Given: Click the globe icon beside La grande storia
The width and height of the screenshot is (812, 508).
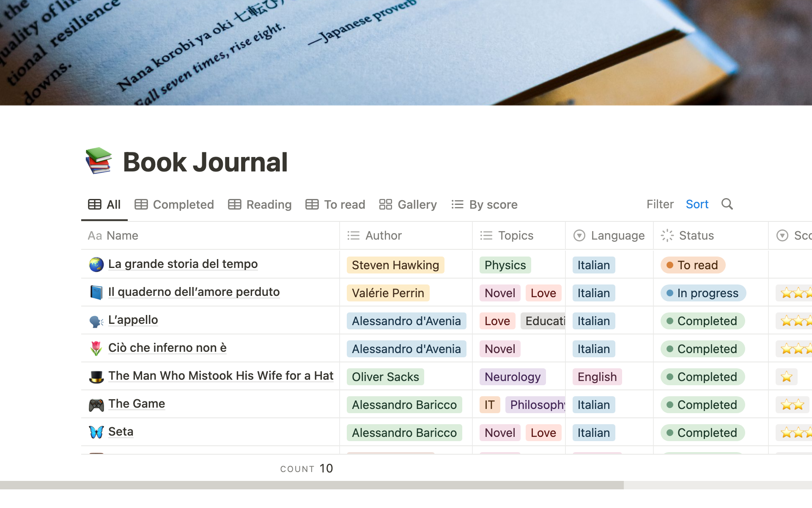Looking at the screenshot, I should coord(96,265).
